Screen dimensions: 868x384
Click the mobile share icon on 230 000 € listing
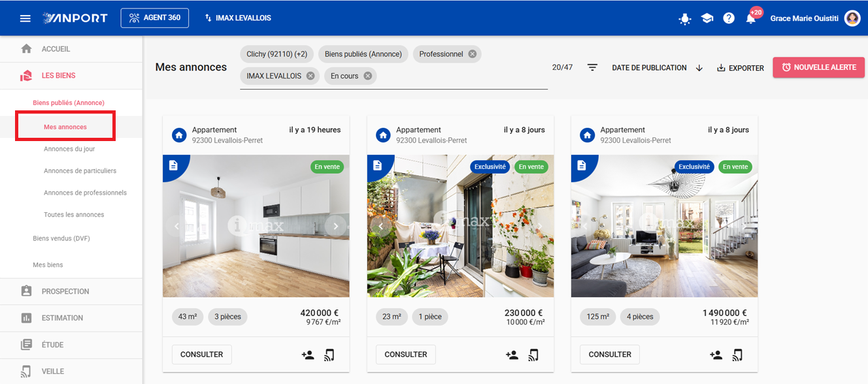pos(533,355)
